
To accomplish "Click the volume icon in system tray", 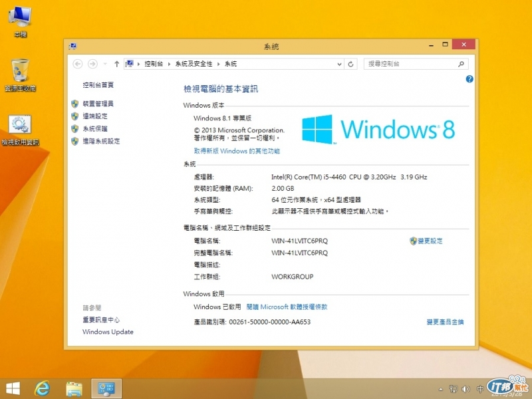I will 466,389.
